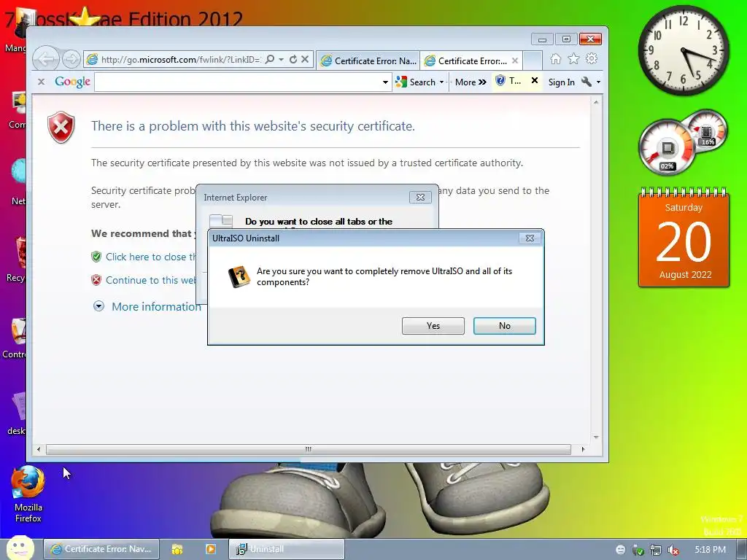Dismiss the Google toolbar notification
Viewport: 747px width, 560px height.
click(535, 80)
